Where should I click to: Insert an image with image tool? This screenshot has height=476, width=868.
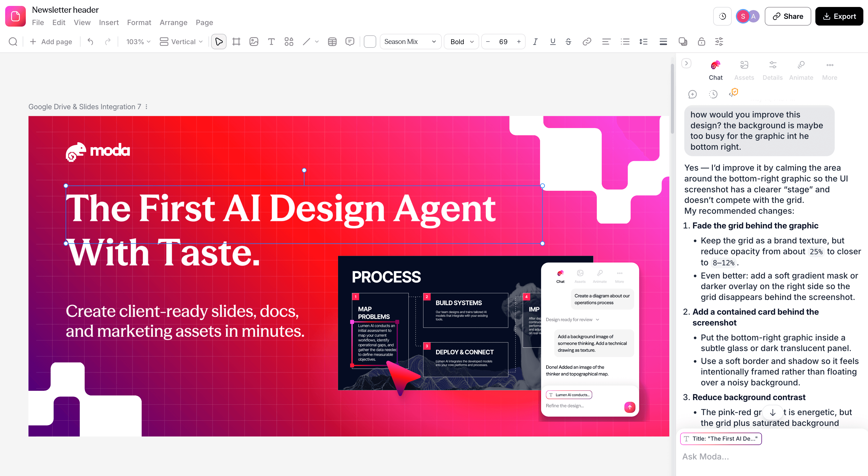[x=254, y=42]
